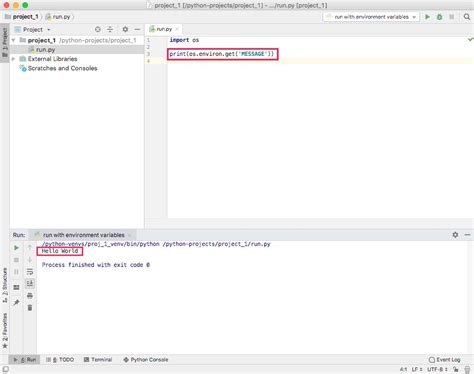Viewport: 474px width, 374px height.
Task: Switch to the run.py editor tab
Action: click(164, 29)
